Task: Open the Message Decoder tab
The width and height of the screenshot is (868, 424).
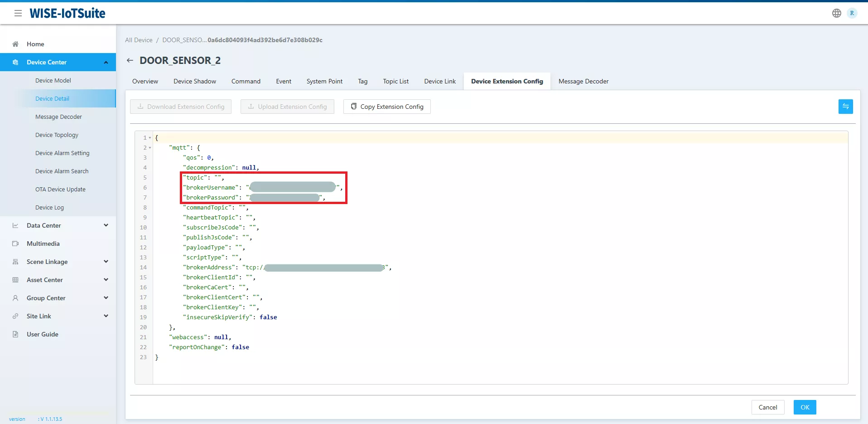Action: [x=583, y=81]
